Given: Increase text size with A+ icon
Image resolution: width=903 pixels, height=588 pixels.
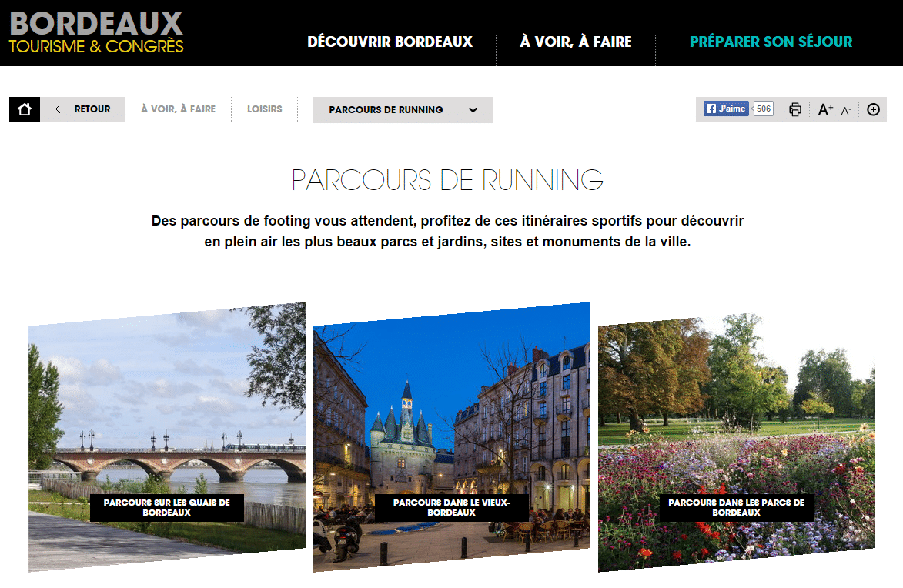Looking at the screenshot, I should coord(825,109).
